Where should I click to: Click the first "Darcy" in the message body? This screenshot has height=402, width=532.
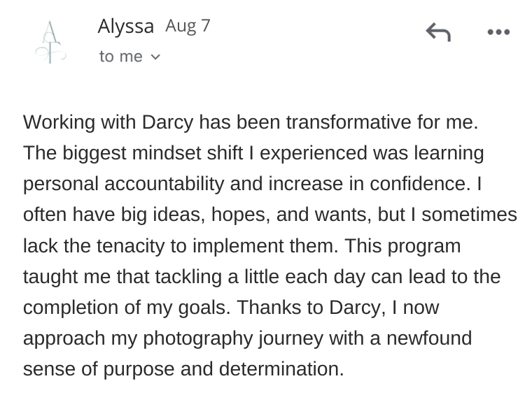click(167, 122)
